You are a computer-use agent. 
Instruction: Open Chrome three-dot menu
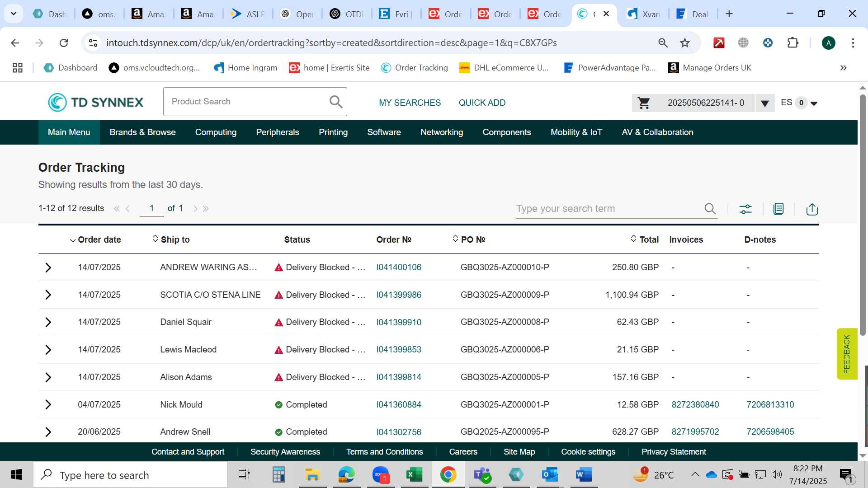point(853,43)
